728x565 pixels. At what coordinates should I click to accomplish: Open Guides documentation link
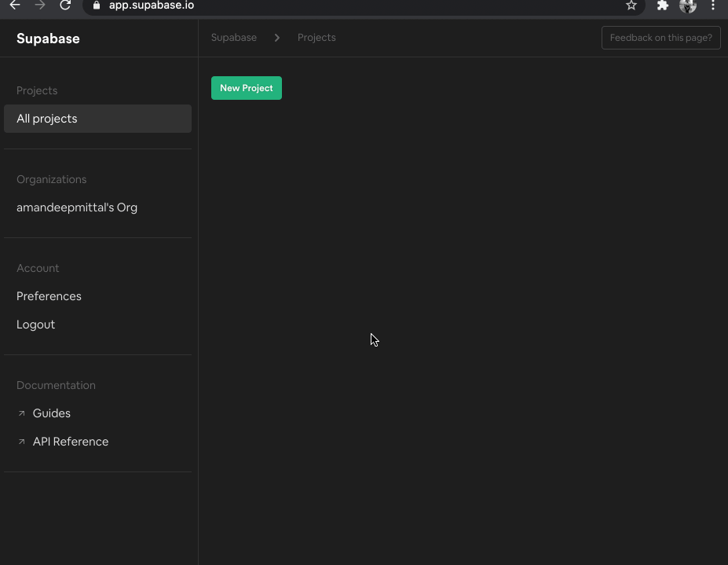(51, 413)
